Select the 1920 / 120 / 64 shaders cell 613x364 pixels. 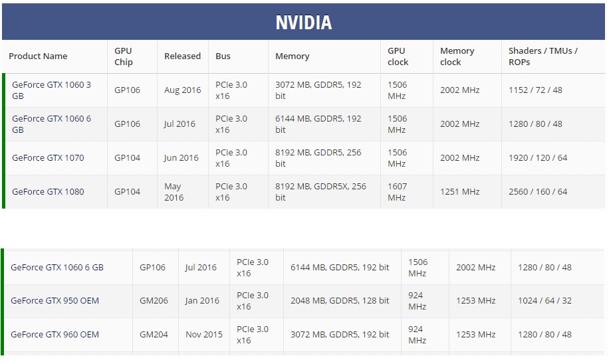click(538, 158)
